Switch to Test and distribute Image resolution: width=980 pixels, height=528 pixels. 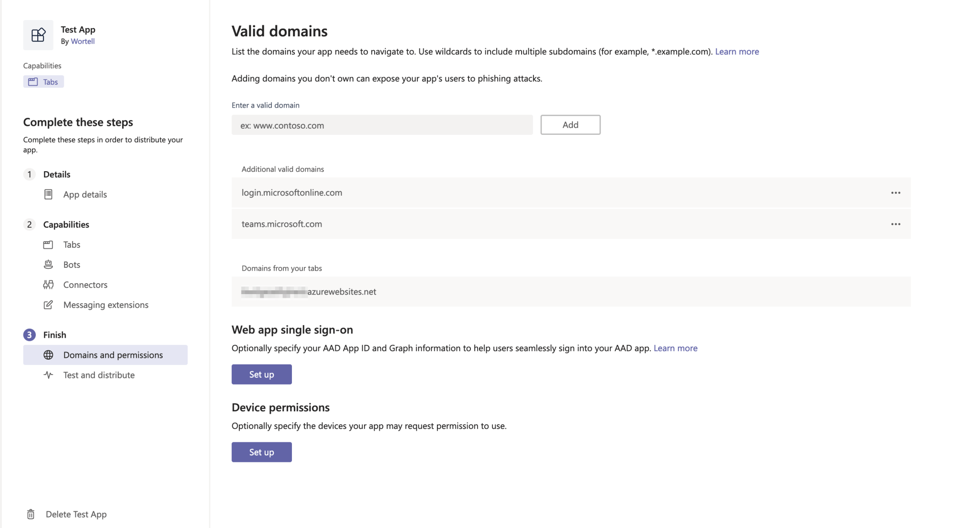point(98,375)
